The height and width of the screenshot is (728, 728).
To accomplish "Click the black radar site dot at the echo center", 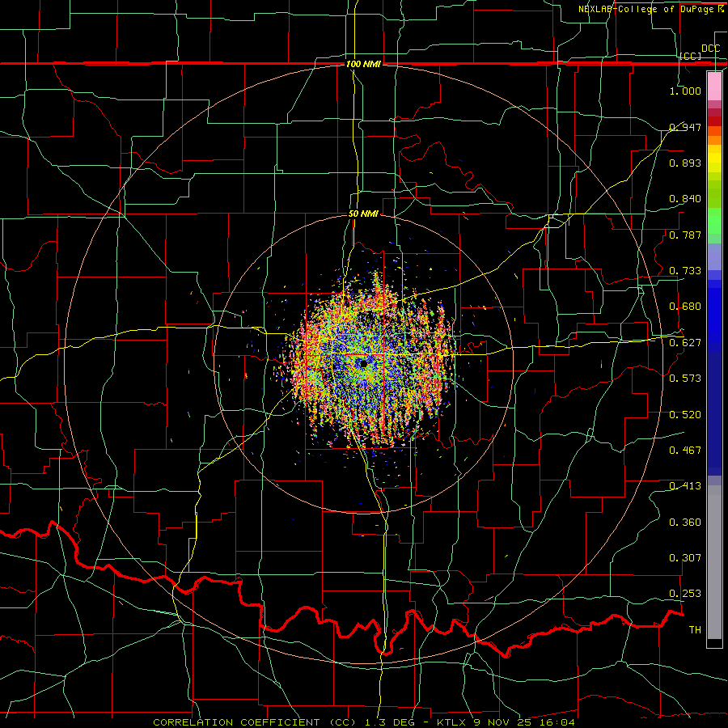I will [363, 364].
